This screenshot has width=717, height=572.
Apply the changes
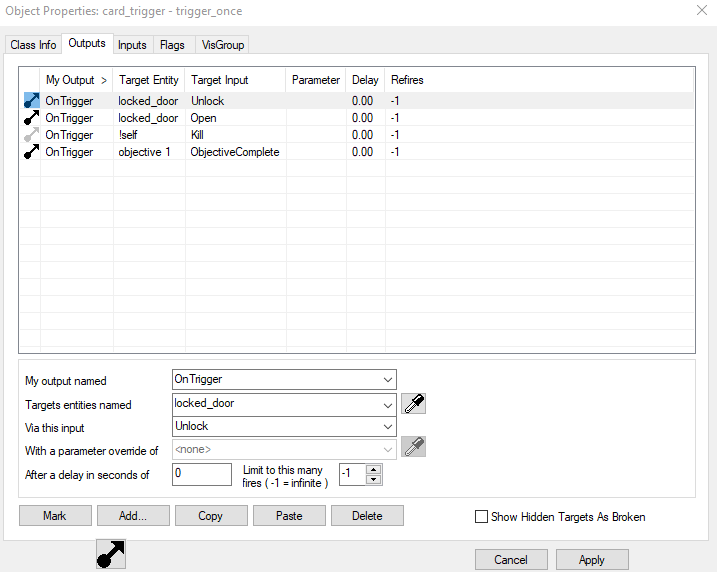point(592,560)
